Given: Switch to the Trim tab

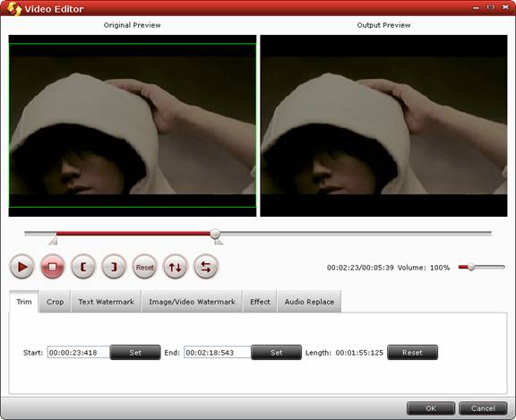Looking at the screenshot, I should coord(24,302).
